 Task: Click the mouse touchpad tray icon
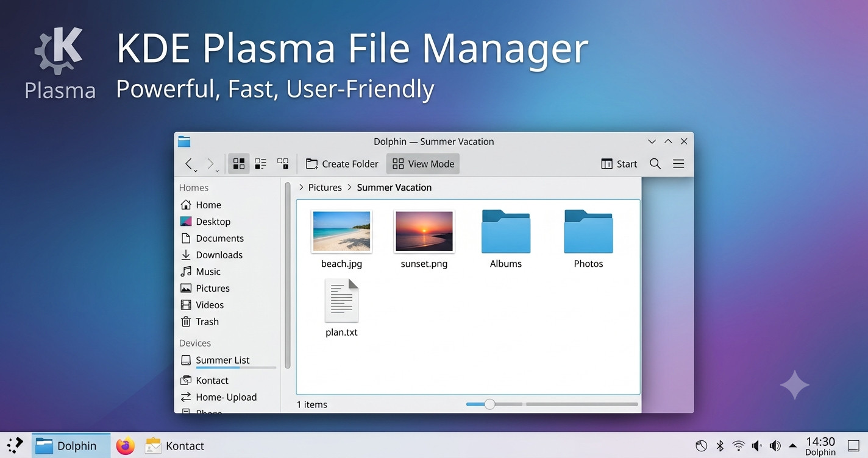coord(702,446)
